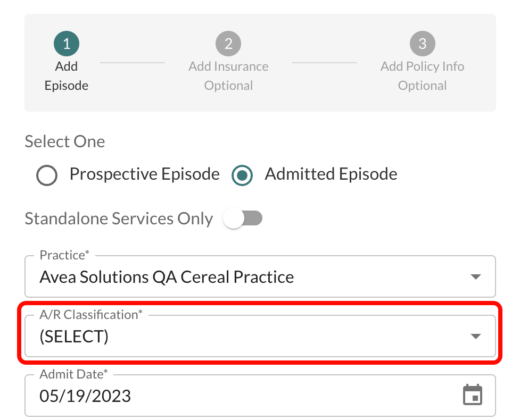The image size is (528, 420).
Task: Click the Add Insurance Optional label
Action: (x=228, y=75)
